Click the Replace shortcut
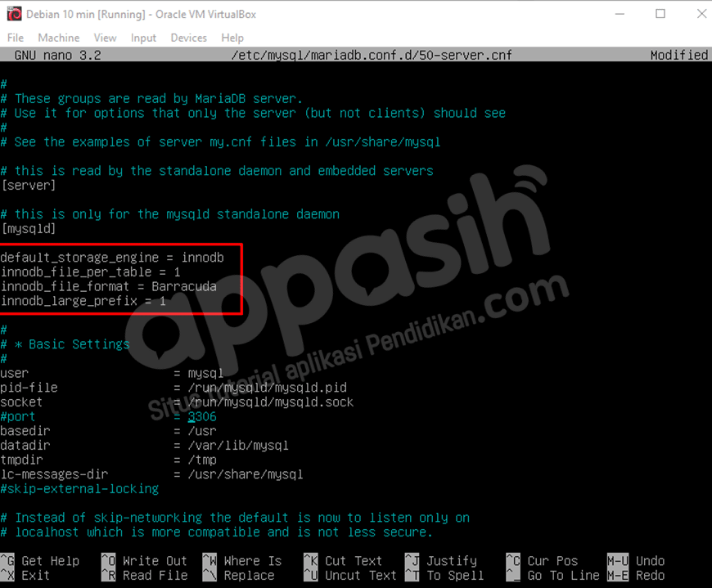Viewport: 712px width, 588px height. click(246, 575)
